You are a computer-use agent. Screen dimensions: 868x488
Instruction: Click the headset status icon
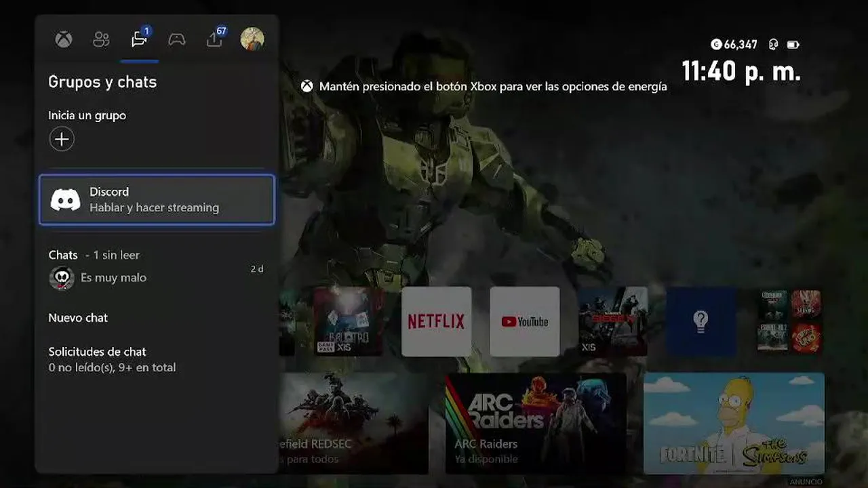tap(773, 45)
